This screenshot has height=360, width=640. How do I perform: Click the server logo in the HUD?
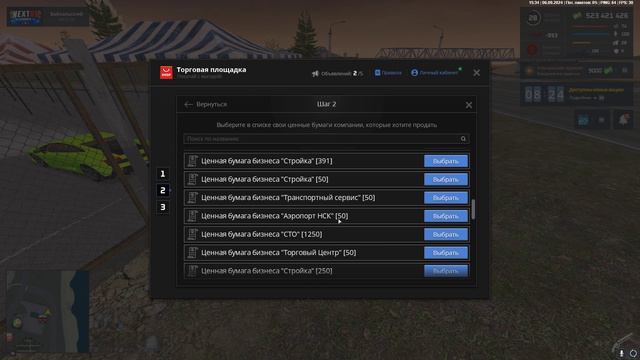[x=26, y=16]
